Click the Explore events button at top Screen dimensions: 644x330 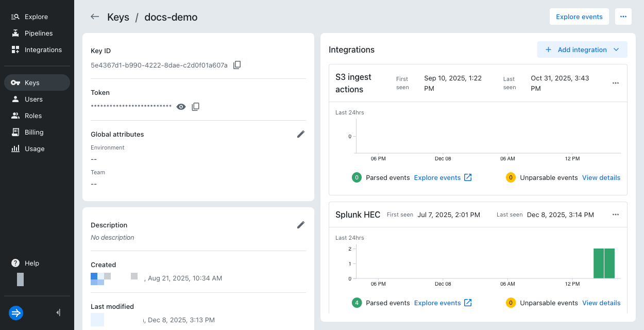(x=579, y=16)
